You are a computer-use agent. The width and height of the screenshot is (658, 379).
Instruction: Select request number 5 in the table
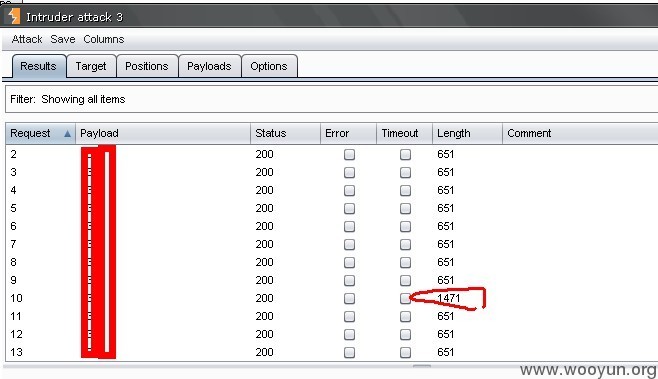pyautogui.click(x=13, y=209)
